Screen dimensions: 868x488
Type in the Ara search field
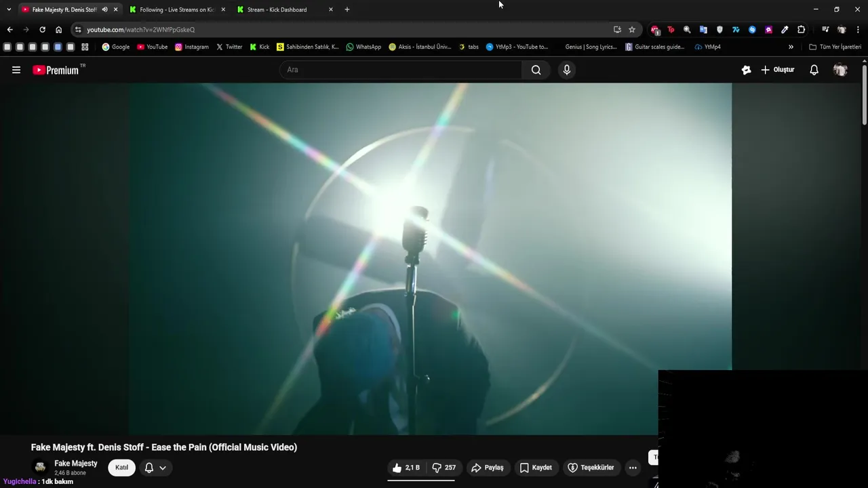click(401, 70)
